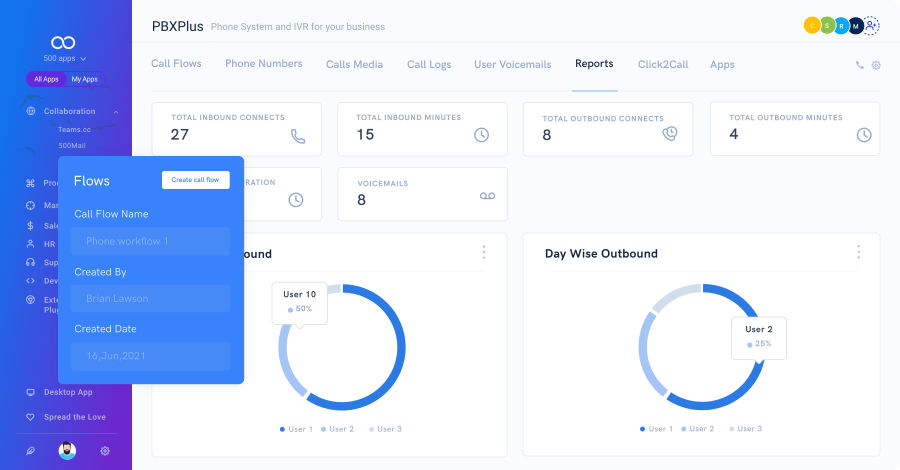Click User 3 legend in outbound chart
Image resolution: width=900 pixels, height=470 pixels.
(x=745, y=429)
